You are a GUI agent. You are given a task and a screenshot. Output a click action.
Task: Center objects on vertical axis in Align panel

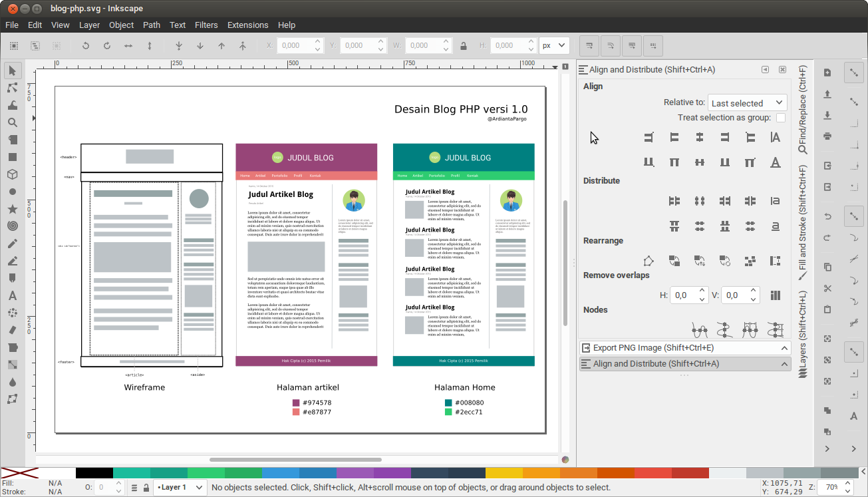(x=700, y=137)
